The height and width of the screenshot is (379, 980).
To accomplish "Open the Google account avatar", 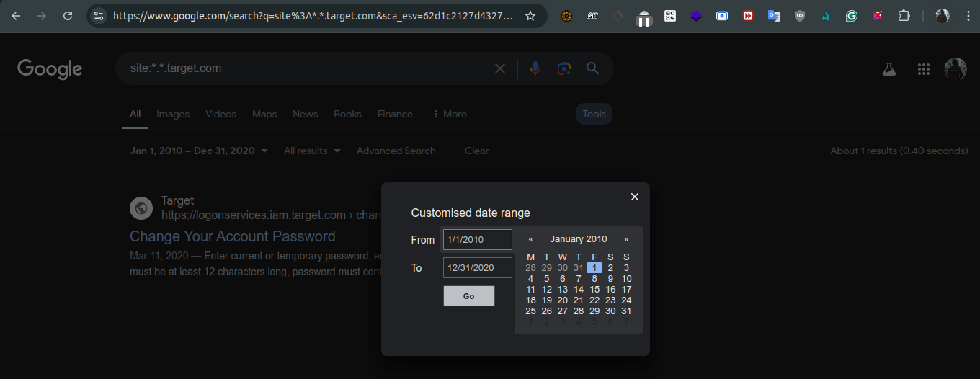I will pos(955,69).
